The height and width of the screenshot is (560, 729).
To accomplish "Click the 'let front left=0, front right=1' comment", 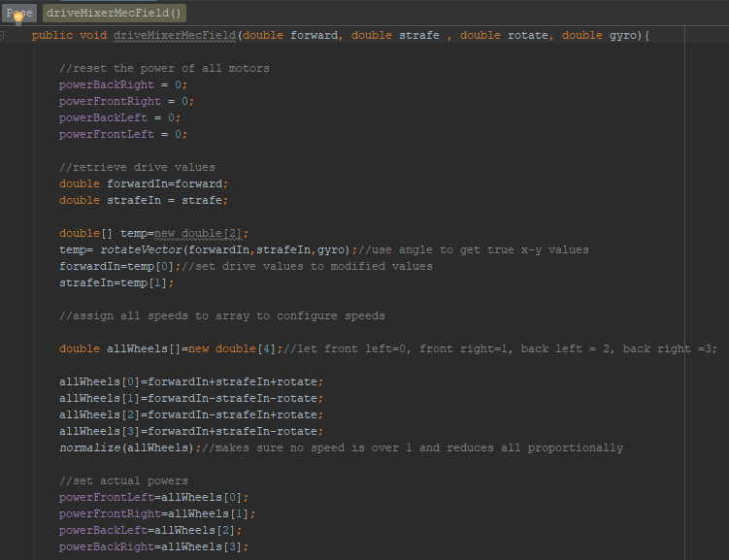I will pos(500,349).
